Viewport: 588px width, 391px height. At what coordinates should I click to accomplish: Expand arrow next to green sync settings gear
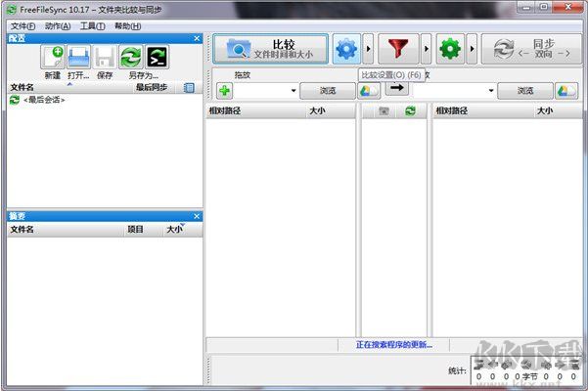473,49
